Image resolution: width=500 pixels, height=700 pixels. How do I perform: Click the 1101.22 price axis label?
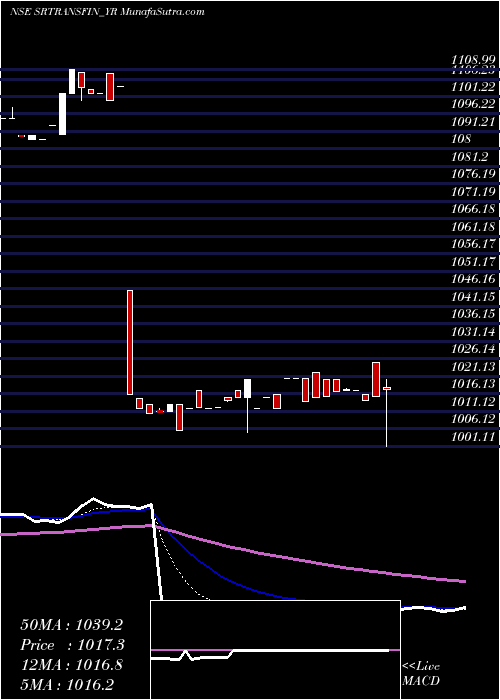tap(472, 87)
